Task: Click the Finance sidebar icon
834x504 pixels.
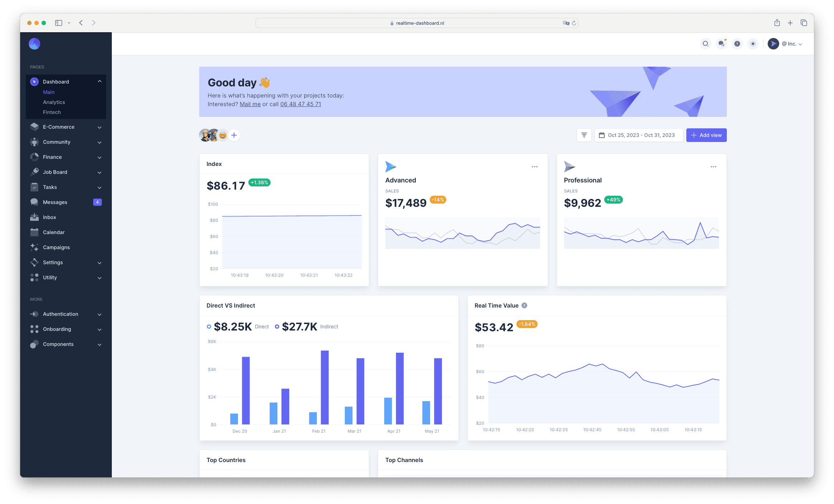Action: coord(34,157)
